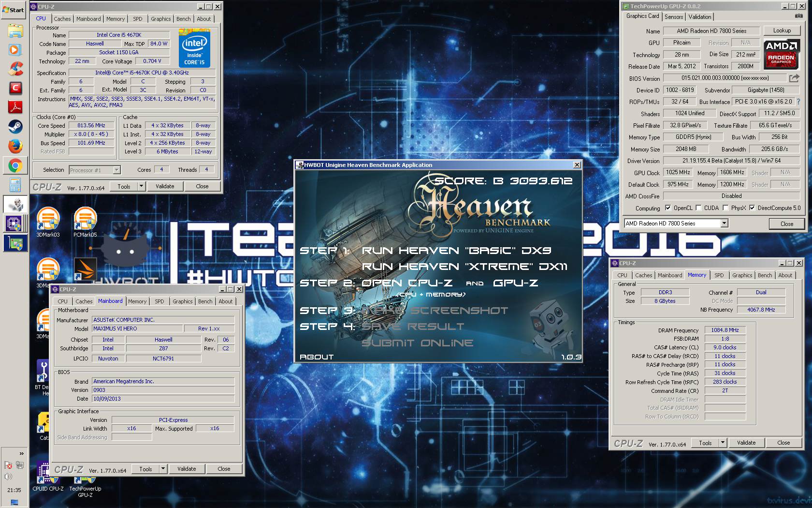Click Validate in the Memory CPU-Z window
Viewport: 812px width, 508px height.
click(x=746, y=443)
